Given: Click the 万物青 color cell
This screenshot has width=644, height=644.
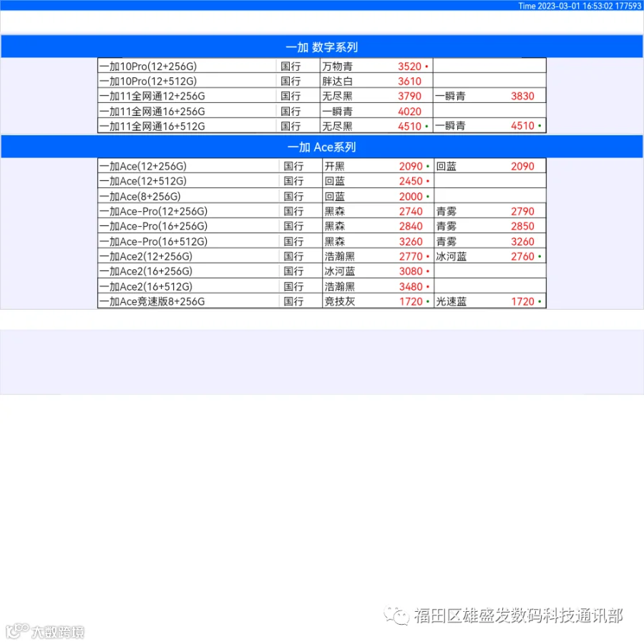Looking at the screenshot, I should [x=337, y=66].
